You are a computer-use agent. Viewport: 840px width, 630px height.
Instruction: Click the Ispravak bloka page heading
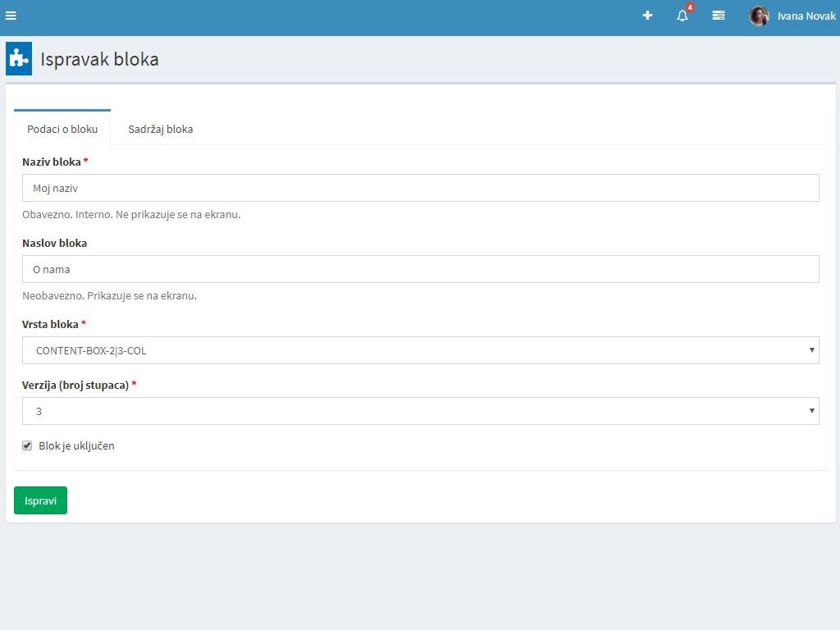(99, 59)
